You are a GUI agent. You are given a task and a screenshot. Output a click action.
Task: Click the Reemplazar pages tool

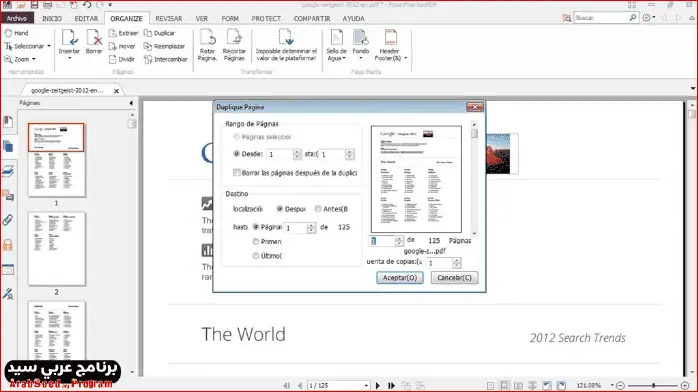164,46
